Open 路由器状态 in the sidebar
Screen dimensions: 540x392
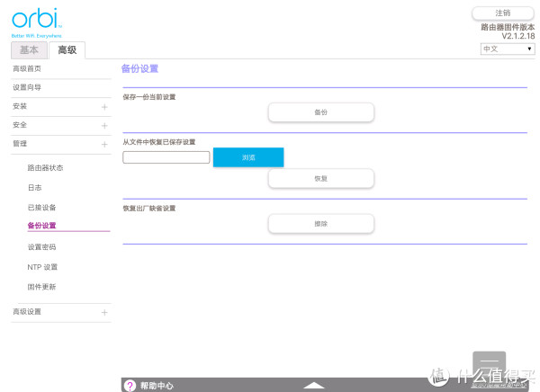coord(45,168)
